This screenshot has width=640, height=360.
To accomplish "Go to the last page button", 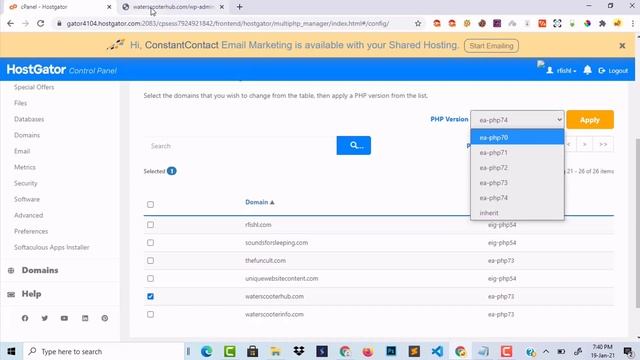I will tap(603, 144).
